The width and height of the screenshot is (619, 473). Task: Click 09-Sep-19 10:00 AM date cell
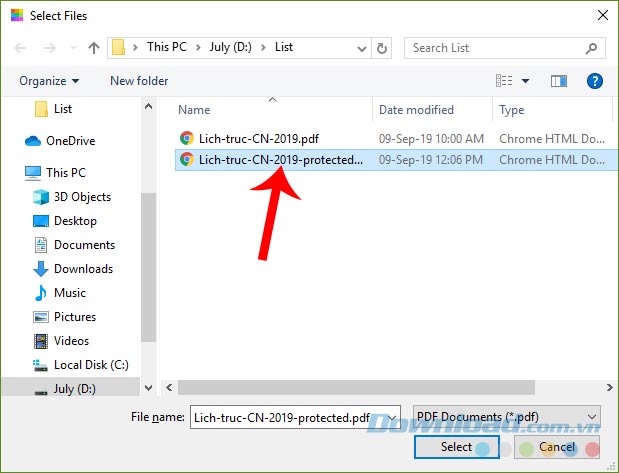[x=431, y=139]
